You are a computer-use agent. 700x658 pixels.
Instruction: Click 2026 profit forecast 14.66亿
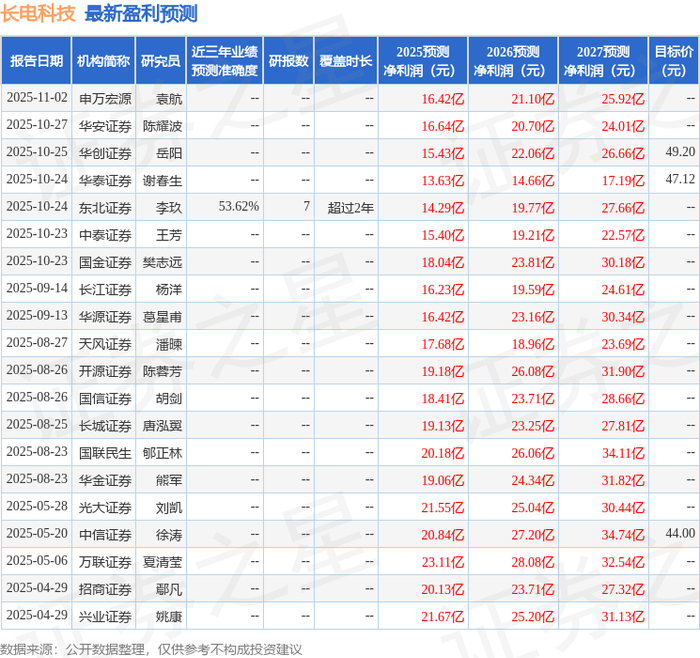coord(533,180)
